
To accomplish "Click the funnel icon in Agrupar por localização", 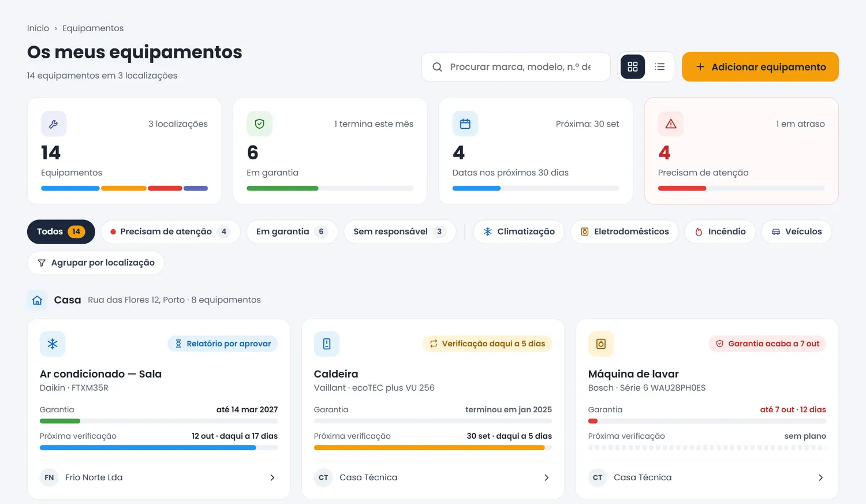I will click(42, 263).
